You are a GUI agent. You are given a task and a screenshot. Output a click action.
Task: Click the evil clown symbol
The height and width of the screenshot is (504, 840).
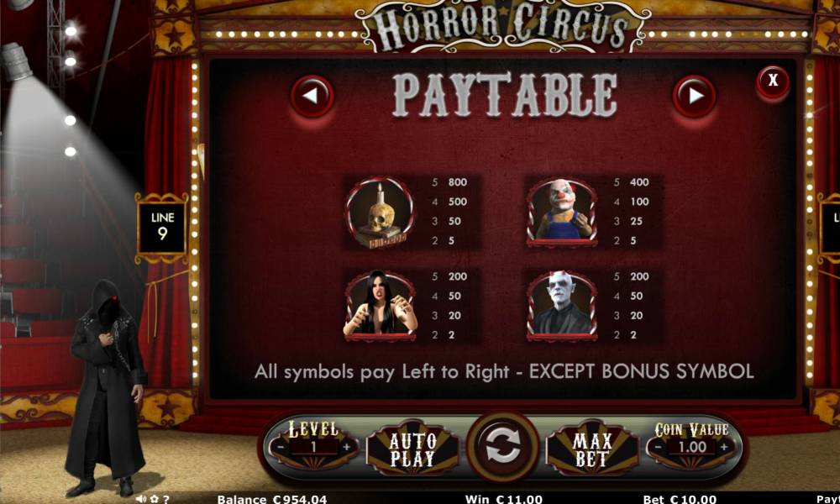click(561, 212)
